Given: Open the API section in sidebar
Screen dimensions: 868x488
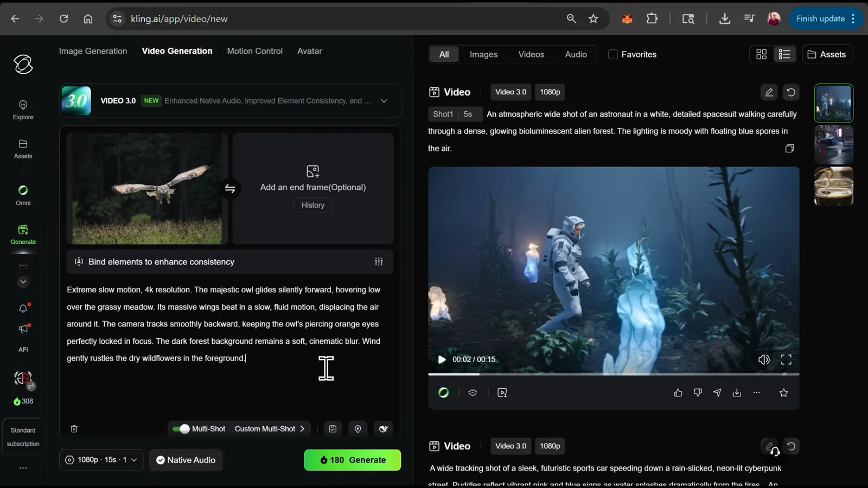Looking at the screenshot, I should point(23,350).
